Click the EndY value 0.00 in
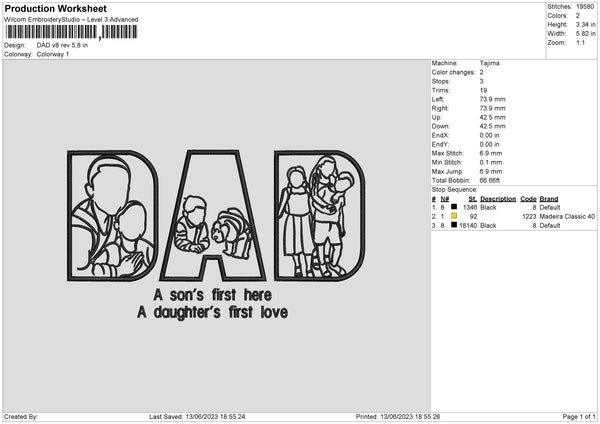 [489, 144]
